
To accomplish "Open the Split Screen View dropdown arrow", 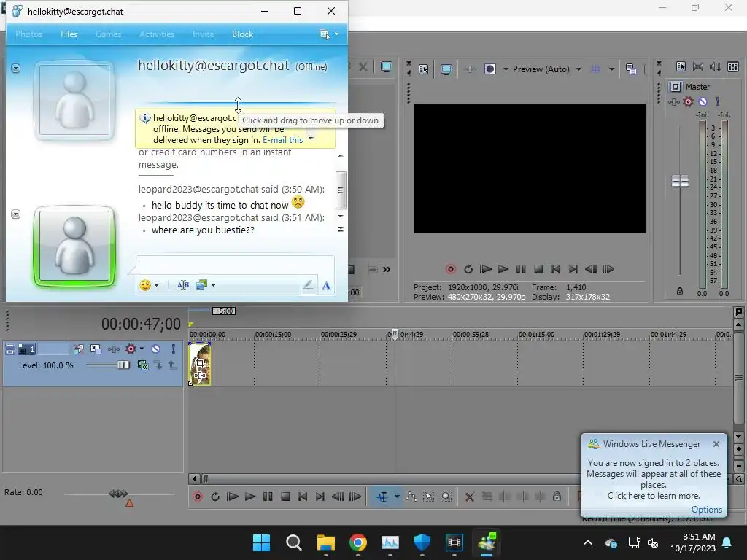I will pos(506,69).
